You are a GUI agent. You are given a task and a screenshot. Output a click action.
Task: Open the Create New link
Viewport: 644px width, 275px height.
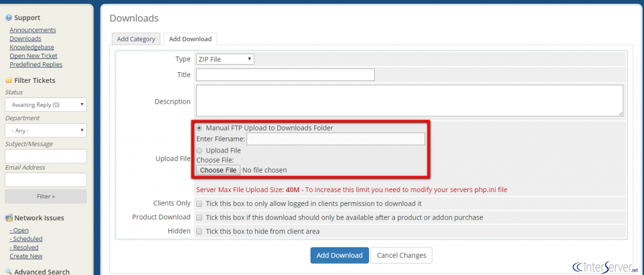[x=26, y=256]
